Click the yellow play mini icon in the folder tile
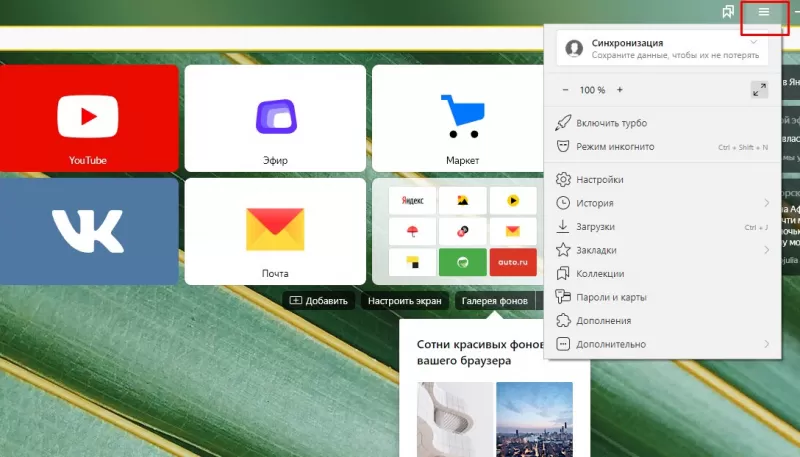Image resolution: width=800 pixels, height=457 pixels. pyautogui.click(x=513, y=200)
